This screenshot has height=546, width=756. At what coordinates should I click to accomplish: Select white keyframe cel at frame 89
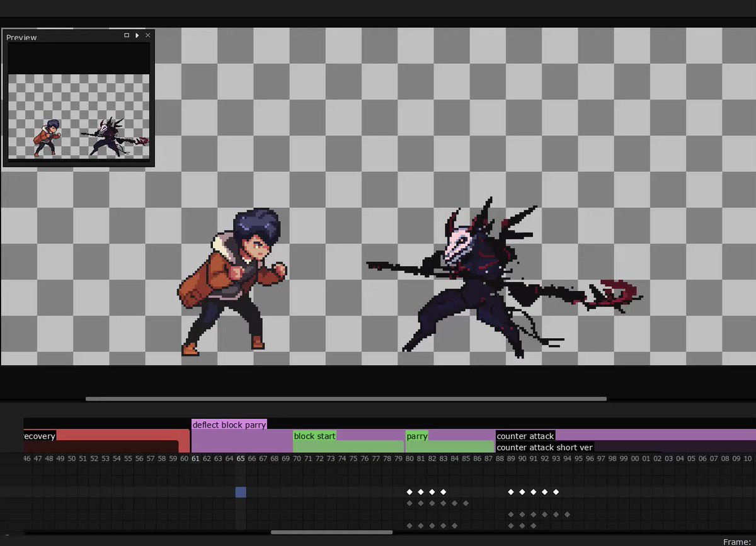[x=511, y=492]
